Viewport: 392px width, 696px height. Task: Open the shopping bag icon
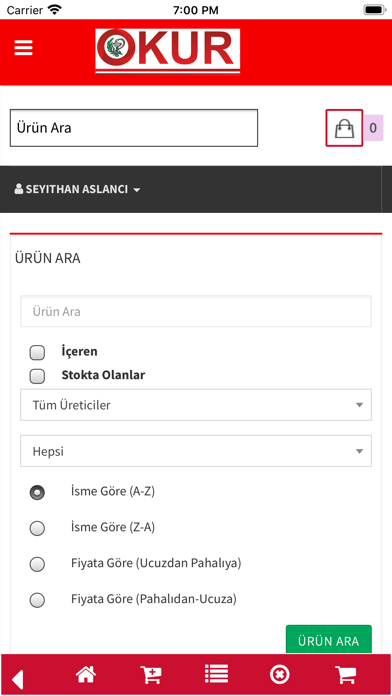[x=344, y=128]
